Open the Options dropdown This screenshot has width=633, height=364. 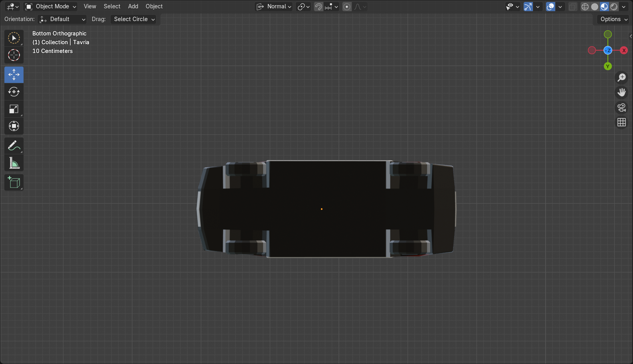[x=613, y=19]
